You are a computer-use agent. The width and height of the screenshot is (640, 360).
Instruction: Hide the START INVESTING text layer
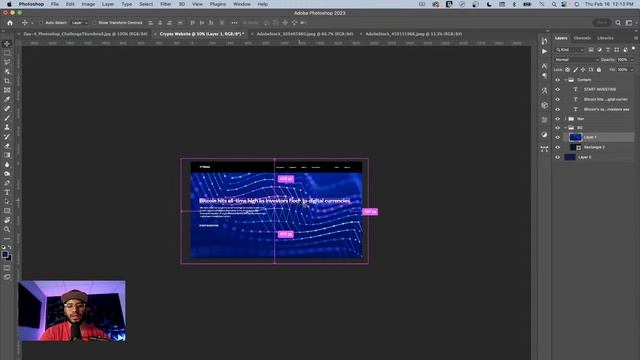coord(558,89)
